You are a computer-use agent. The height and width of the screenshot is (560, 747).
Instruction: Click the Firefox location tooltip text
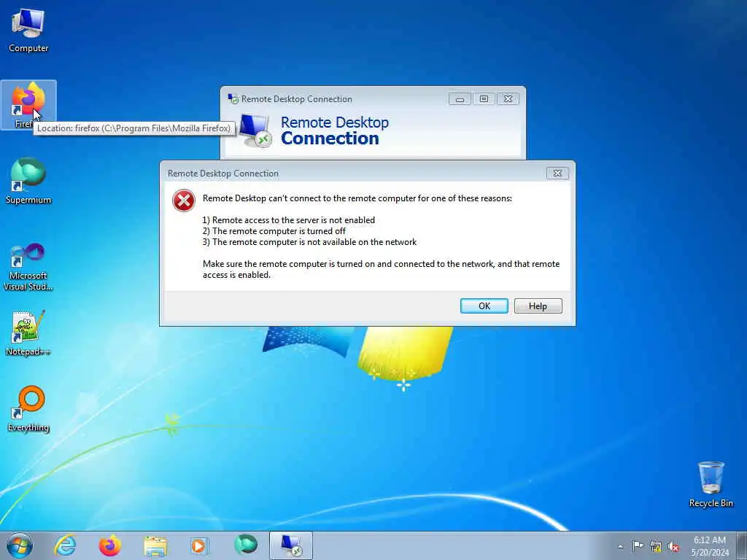click(x=134, y=128)
